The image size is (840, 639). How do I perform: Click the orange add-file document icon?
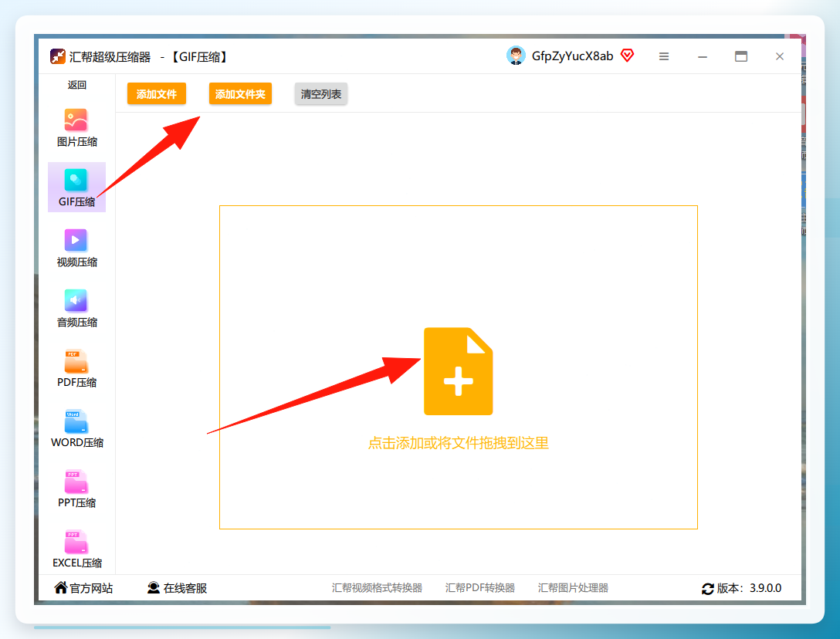coord(458,371)
